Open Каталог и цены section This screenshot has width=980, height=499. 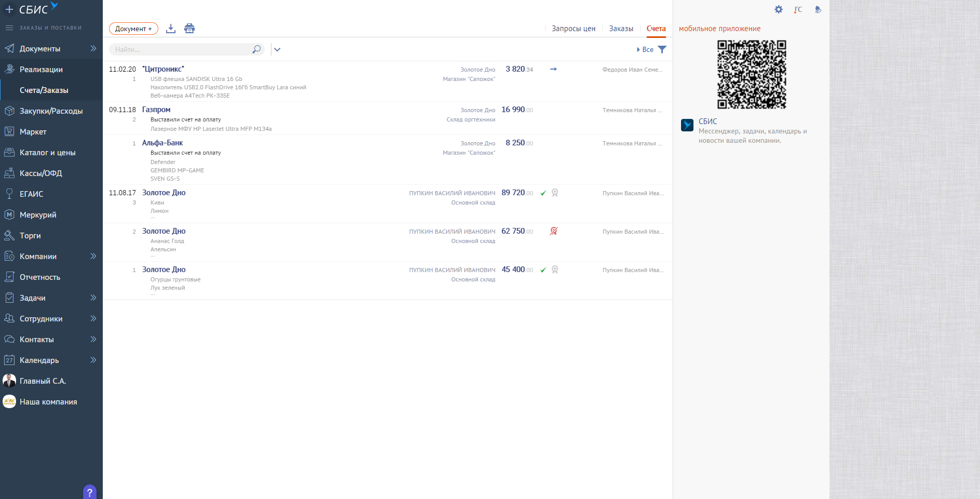[47, 152]
